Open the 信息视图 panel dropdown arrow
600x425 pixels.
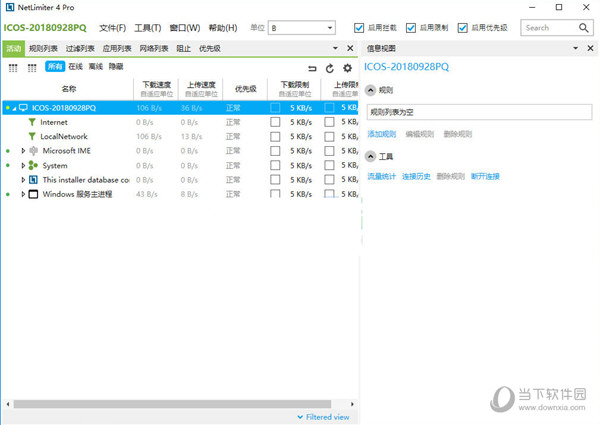click(x=576, y=48)
